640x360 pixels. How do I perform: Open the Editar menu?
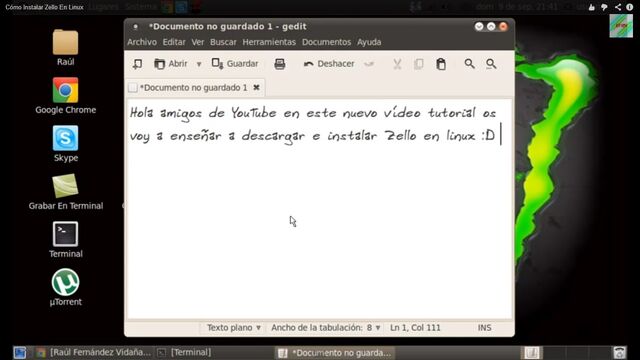(x=174, y=42)
